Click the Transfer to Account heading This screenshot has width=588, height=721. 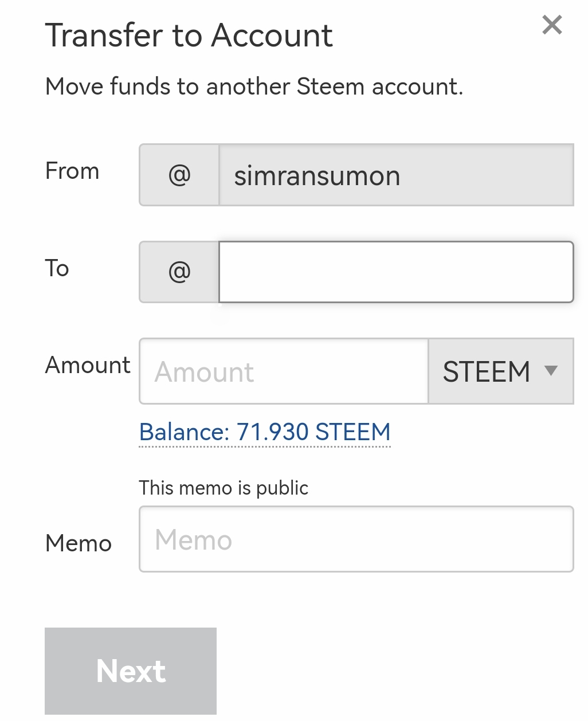(189, 36)
